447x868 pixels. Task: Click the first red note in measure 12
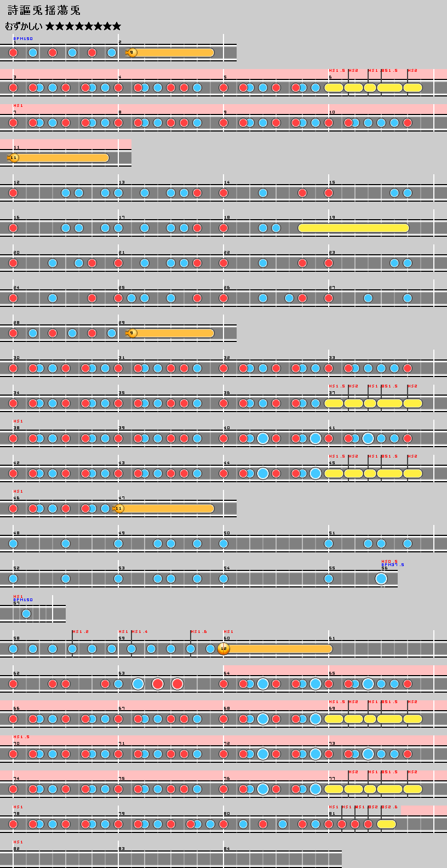(x=13, y=193)
